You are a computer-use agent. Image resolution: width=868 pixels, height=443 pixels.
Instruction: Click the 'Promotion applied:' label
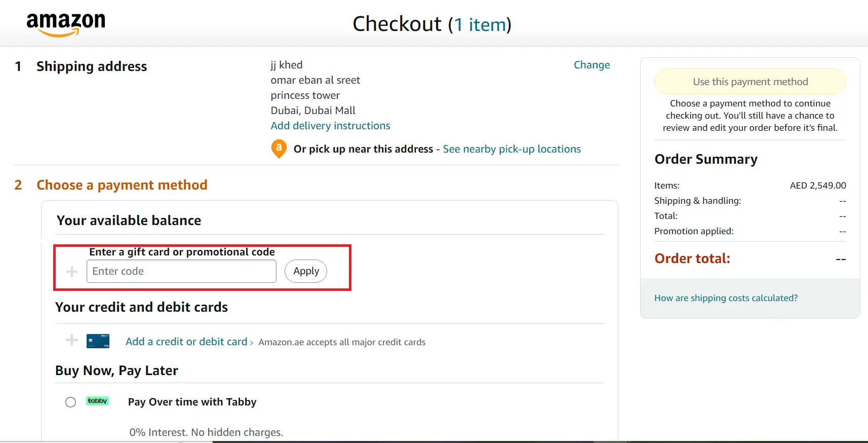tap(694, 231)
